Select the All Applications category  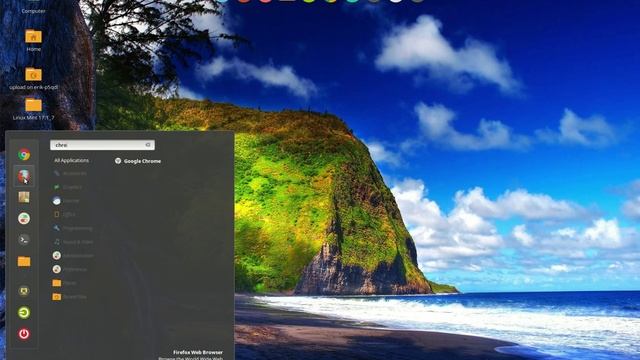click(x=71, y=160)
